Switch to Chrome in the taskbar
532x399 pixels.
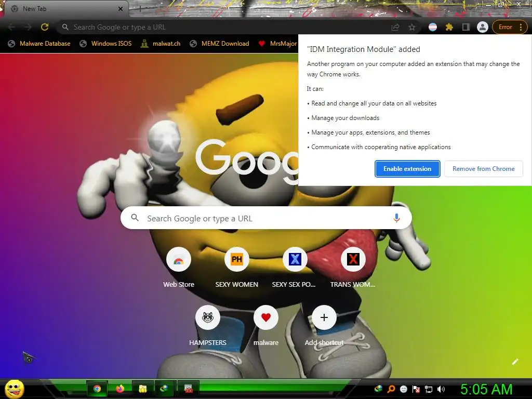(97, 389)
